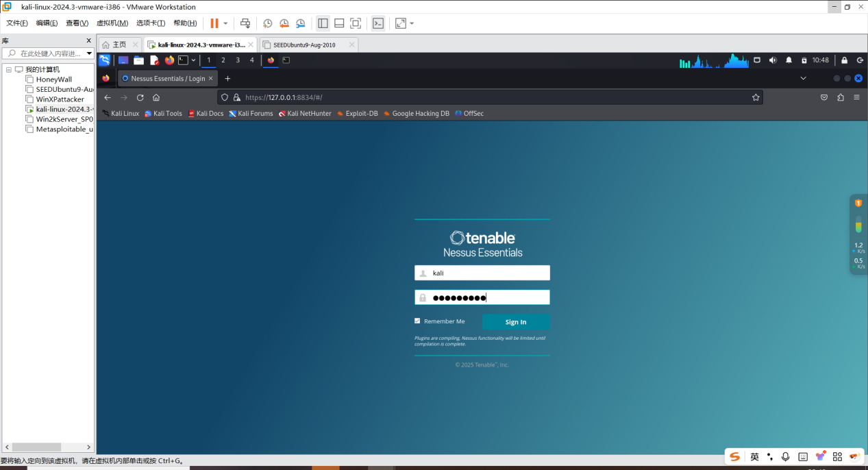Reload the Nessus login page
The image size is (868, 470).
pyautogui.click(x=140, y=97)
